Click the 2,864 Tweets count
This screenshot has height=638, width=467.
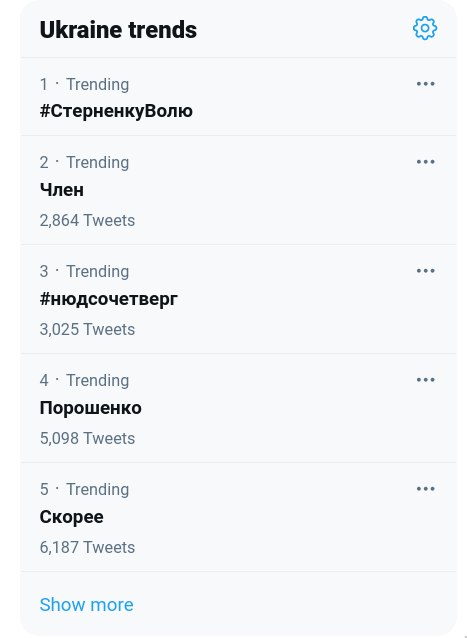pos(87,221)
